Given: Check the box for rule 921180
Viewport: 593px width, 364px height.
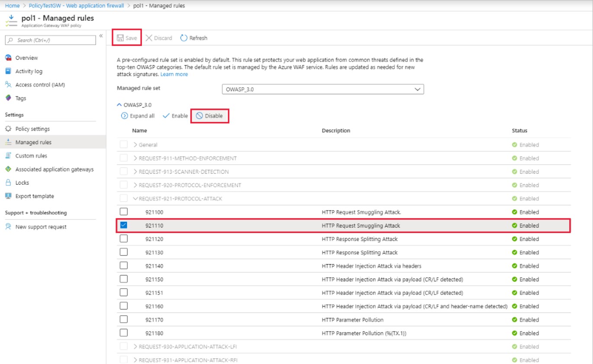Looking at the screenshot, I should click(x=124, y=333).
